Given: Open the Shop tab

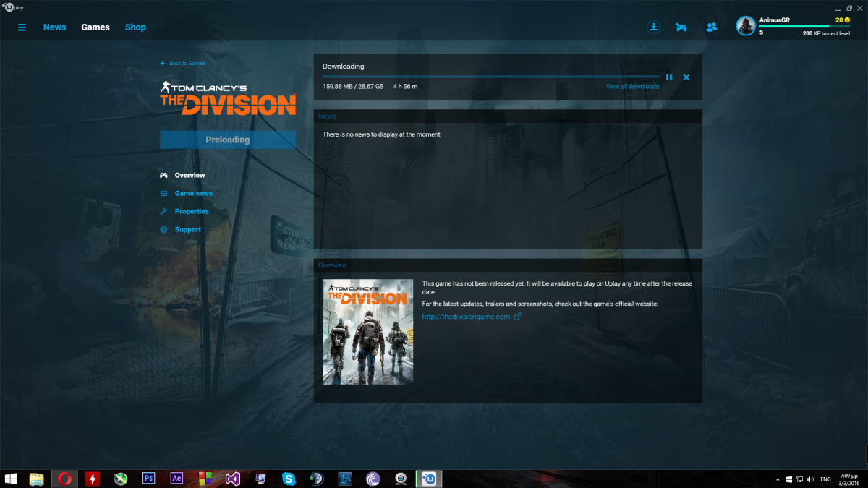Looking at the screenshot, I should 135,27.
